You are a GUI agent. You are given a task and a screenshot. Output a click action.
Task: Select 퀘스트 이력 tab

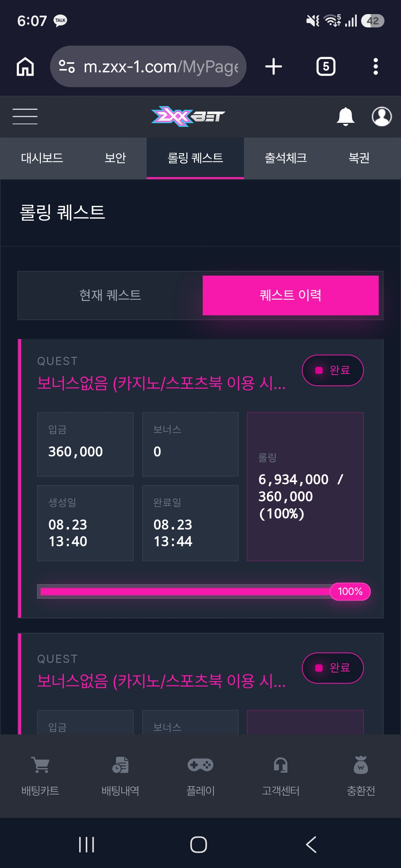point(291,295)
